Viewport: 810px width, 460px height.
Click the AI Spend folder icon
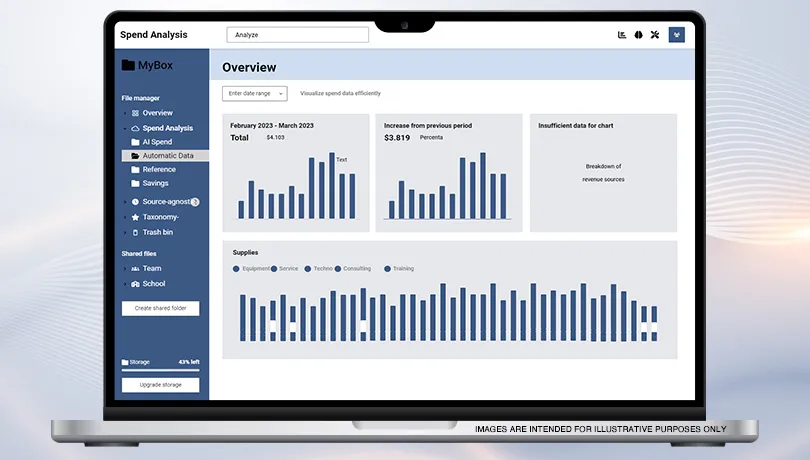tap(135, 142)
